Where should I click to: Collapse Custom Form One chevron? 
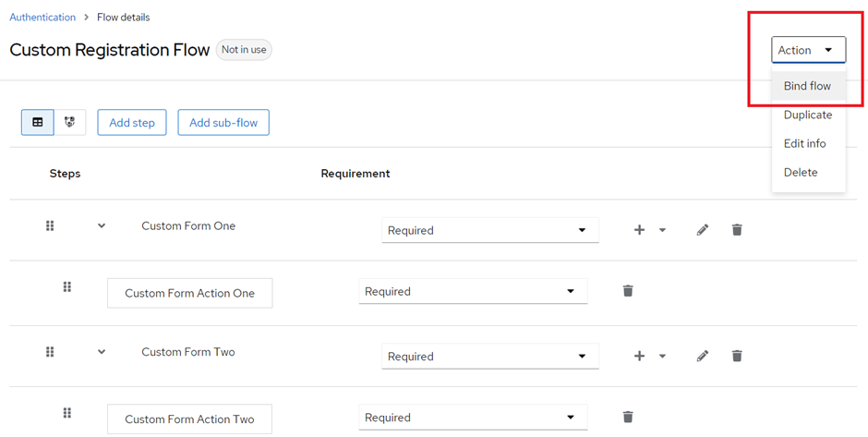(x=102, y=226)
